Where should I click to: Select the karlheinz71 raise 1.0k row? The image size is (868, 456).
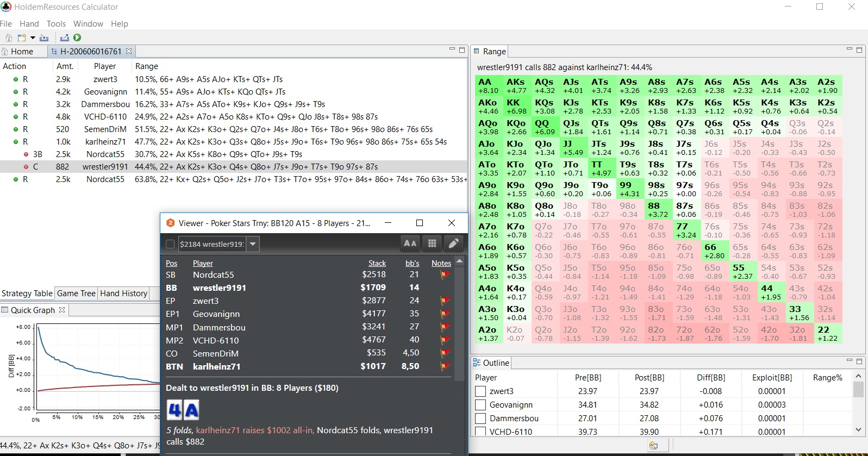(x=234, y=142)
